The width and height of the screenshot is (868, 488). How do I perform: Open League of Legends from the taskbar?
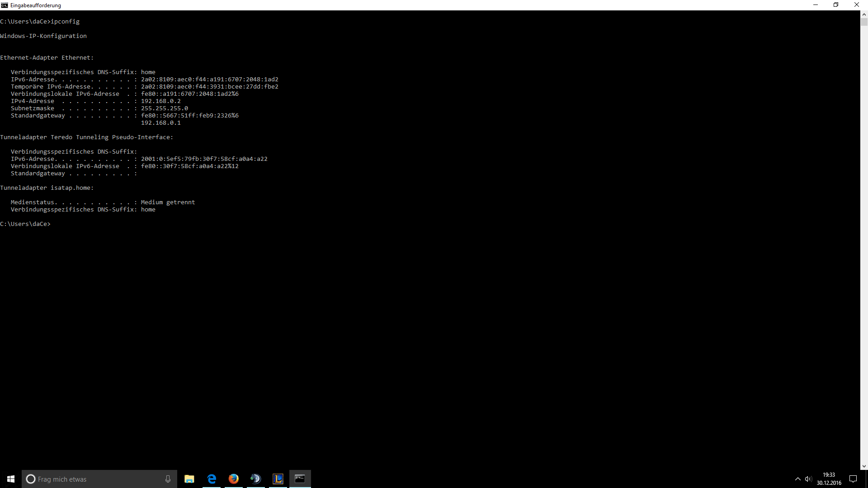[278, 479]
